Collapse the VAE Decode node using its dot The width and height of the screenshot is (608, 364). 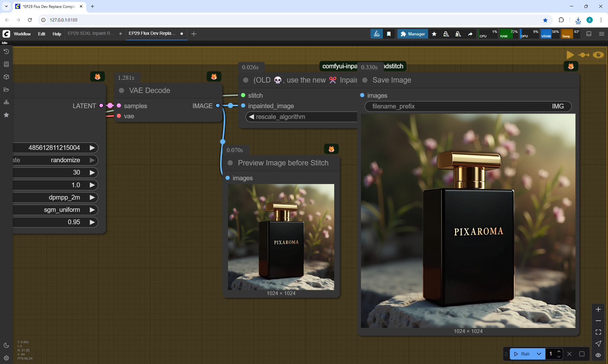click(121, 90)
